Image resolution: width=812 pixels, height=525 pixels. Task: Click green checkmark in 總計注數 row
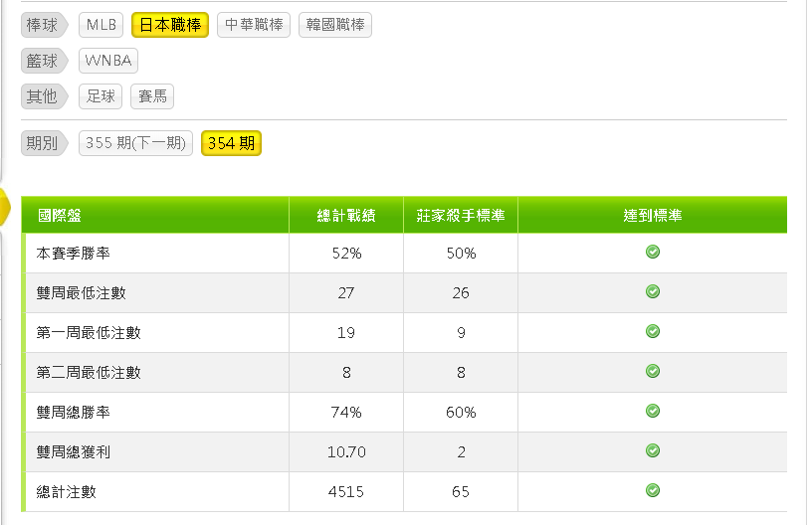[653, 490]
